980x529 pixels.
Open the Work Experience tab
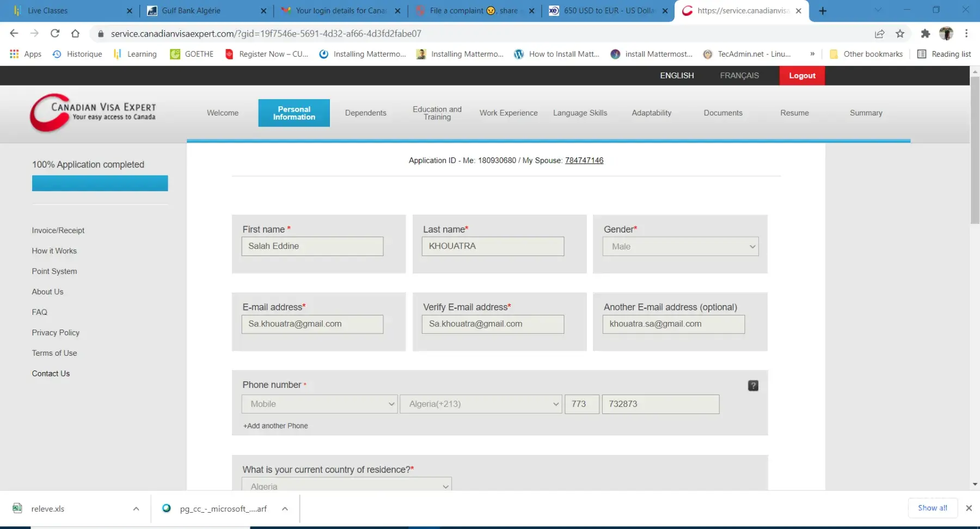(509, 113)
